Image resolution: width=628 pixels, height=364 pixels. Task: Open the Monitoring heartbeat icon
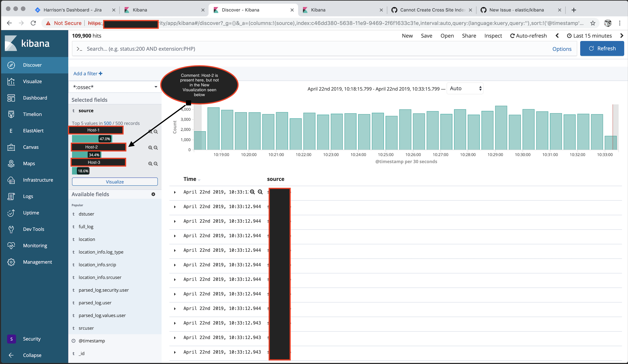(11, 246)
